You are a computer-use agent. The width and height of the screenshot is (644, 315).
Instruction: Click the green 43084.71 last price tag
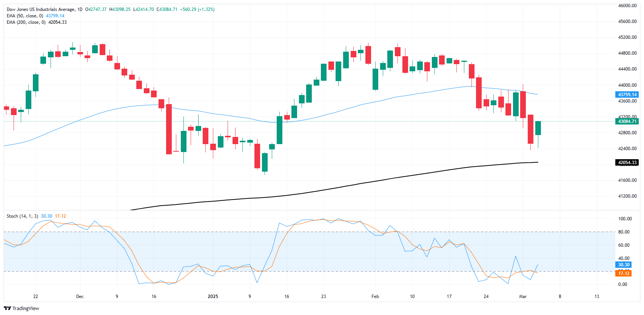(627, 121)
